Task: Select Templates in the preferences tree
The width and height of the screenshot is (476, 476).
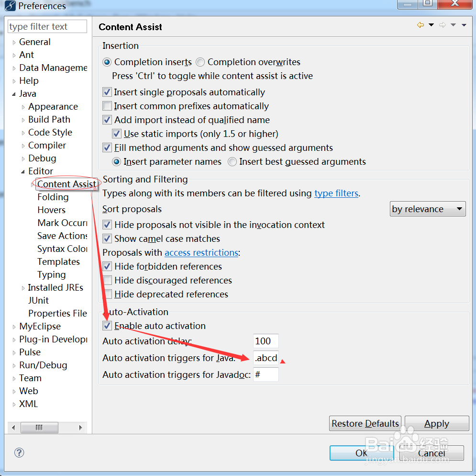Action: tap(58, 262)
